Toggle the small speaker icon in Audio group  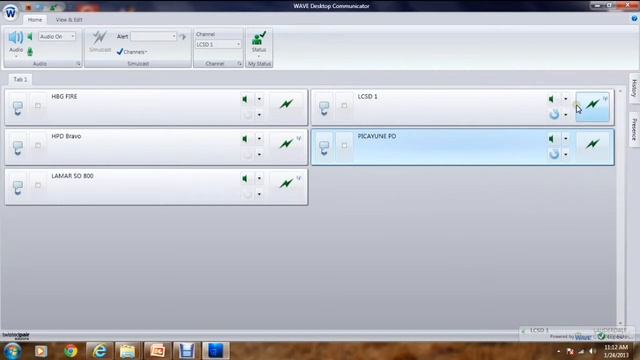(x=30, y=37)
